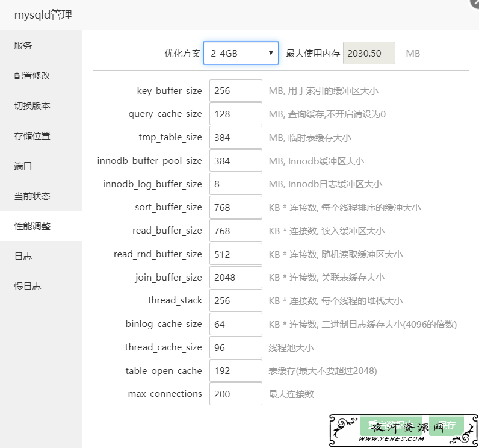Click the text MB, 临时表缓存大小
Screen dimensions: 479x448
point(310,138)
